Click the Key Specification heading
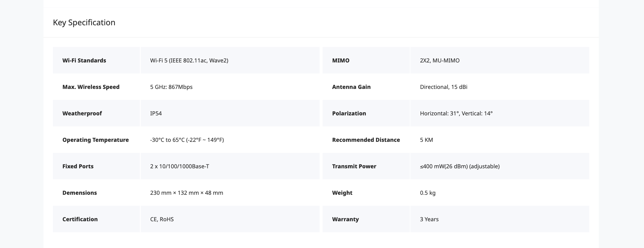The image size is (644, 248). click(84, 23)
